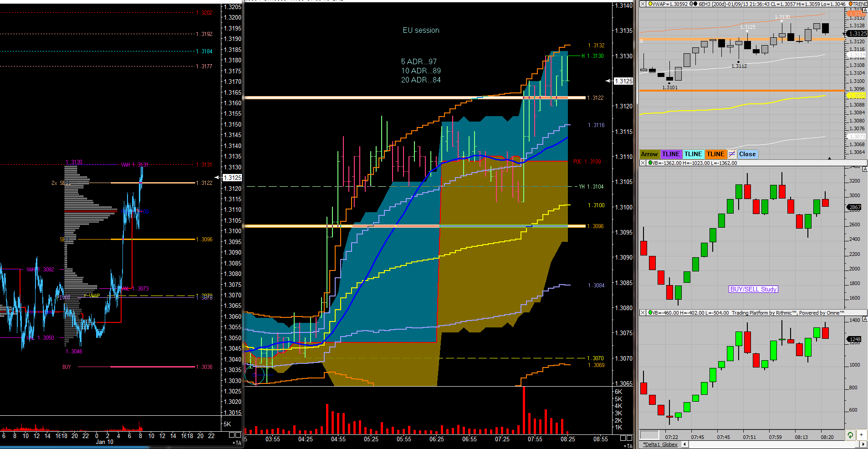Click the 07:59 time label under the delta chart
Screen dimensions: 868x449
tap(775, 437)
